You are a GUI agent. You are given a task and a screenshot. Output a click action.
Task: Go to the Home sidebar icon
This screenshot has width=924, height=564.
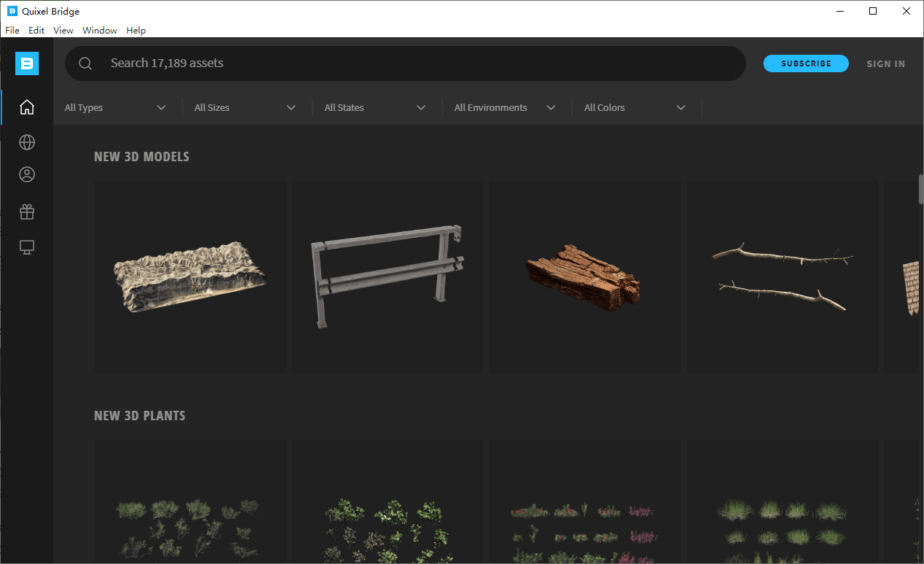tap(27, 107)
